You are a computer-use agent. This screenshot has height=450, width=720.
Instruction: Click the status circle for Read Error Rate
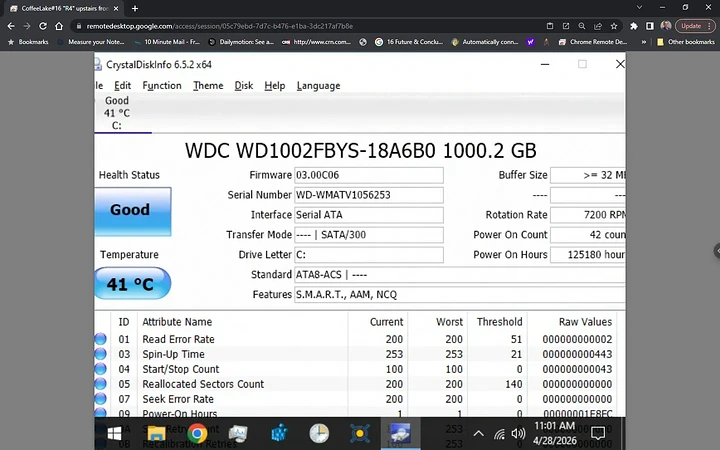[x=101, y=339]
